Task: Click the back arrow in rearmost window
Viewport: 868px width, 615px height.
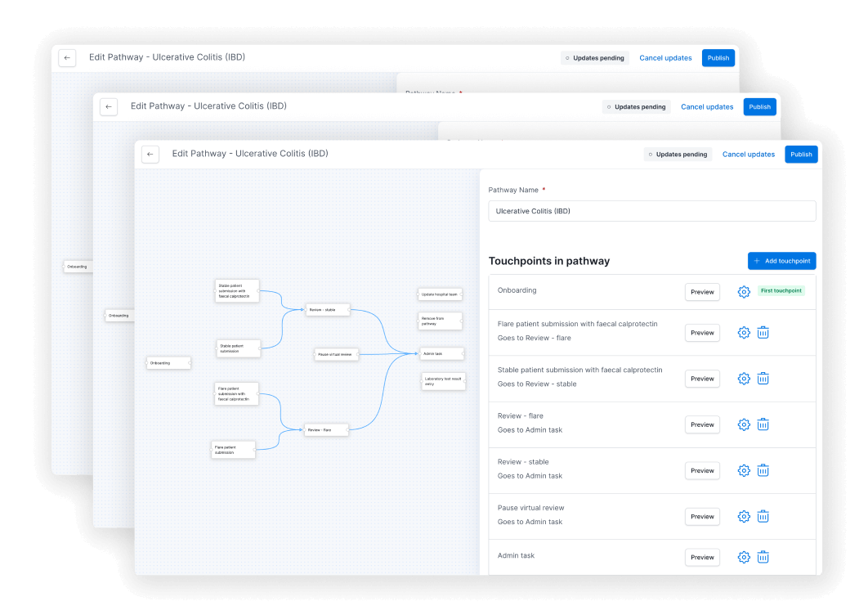Action: (67, 58)
